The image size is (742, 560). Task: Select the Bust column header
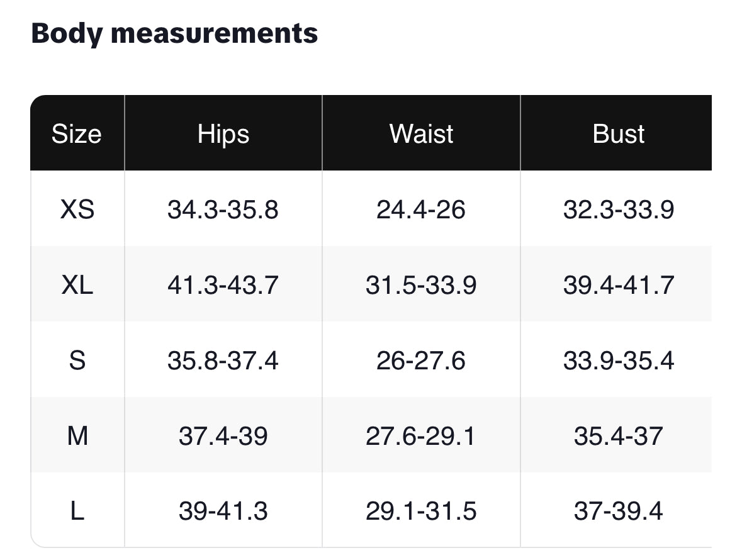(x=619, y=134)
